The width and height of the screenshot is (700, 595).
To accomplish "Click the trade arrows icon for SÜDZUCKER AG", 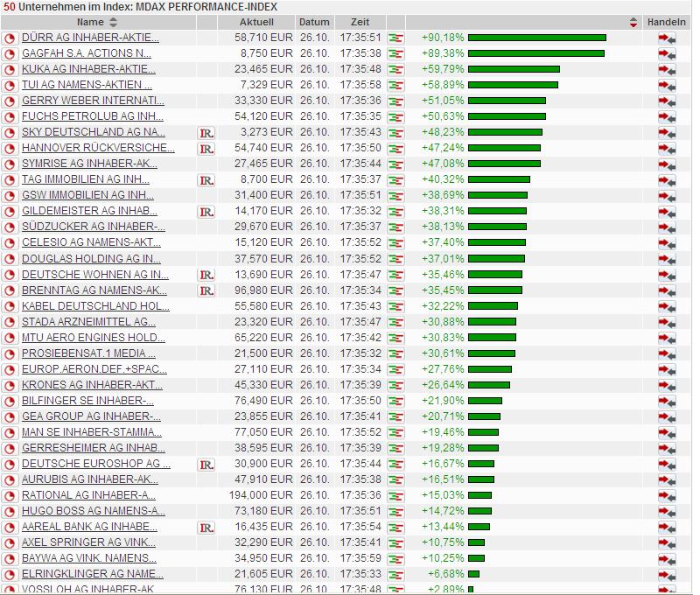I will (667, 227).
